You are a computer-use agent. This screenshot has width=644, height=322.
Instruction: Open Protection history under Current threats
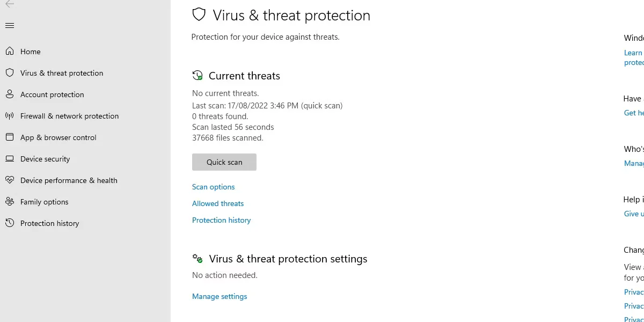(x=221, y=220)
